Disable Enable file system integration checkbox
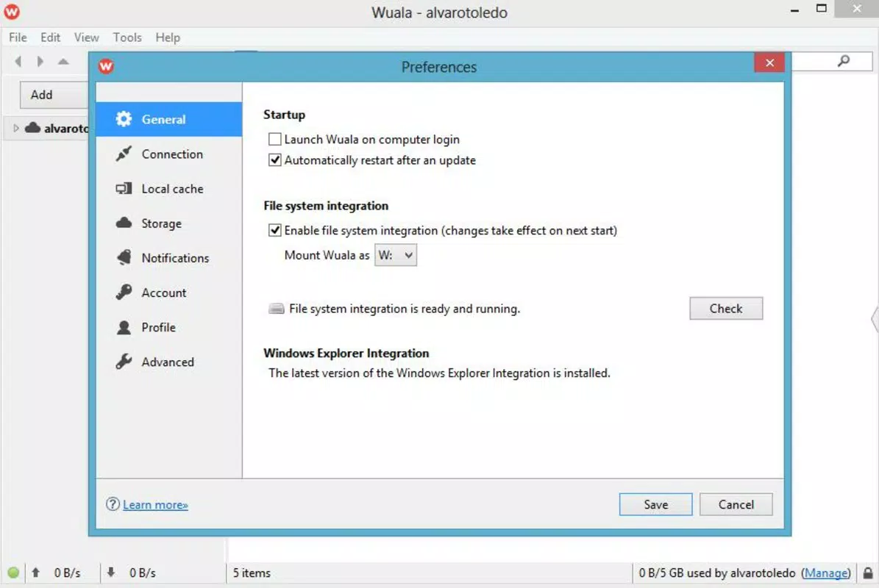The height and width of the screenshot is (588, 879). pos(274,230)
